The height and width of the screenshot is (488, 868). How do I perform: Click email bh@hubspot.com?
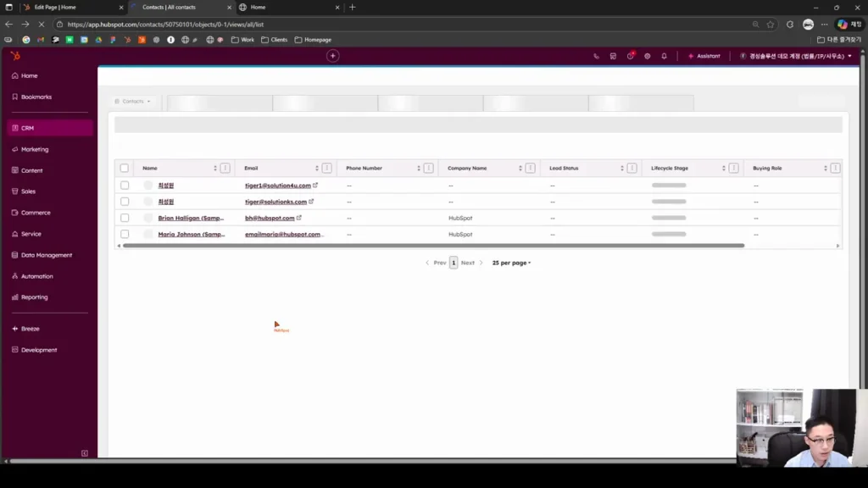pyautogui.click(x=270, y=218)
